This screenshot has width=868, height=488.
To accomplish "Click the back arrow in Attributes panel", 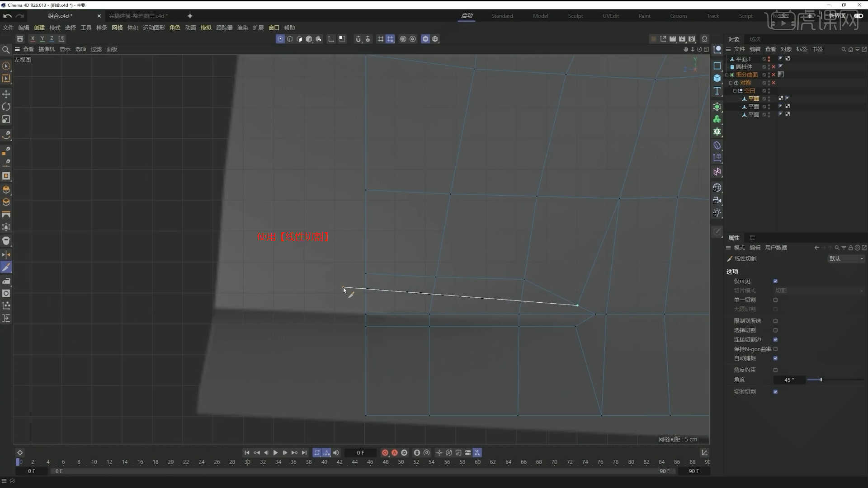I will [816, 248].
